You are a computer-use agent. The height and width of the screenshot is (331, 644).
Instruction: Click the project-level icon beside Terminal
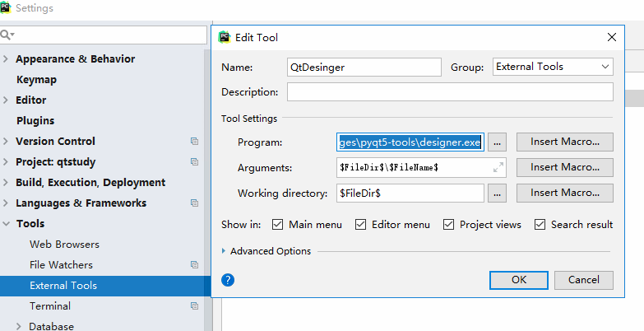pyautogui.click(x=194, y=306)
